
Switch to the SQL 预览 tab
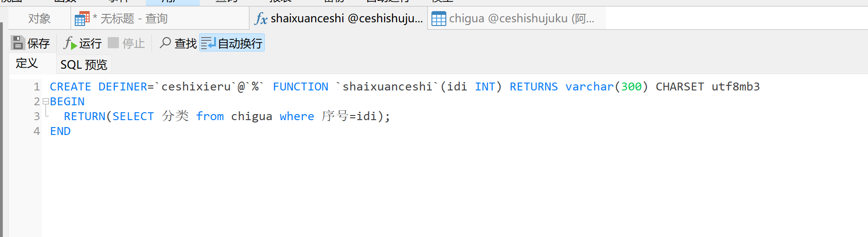[x=84, y=64]
